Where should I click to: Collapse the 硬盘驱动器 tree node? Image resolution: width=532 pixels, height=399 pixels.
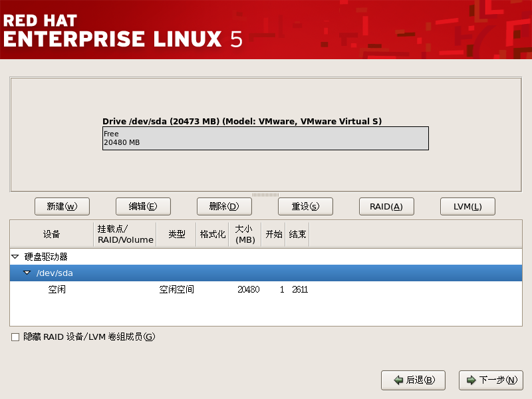coord(15,257)
